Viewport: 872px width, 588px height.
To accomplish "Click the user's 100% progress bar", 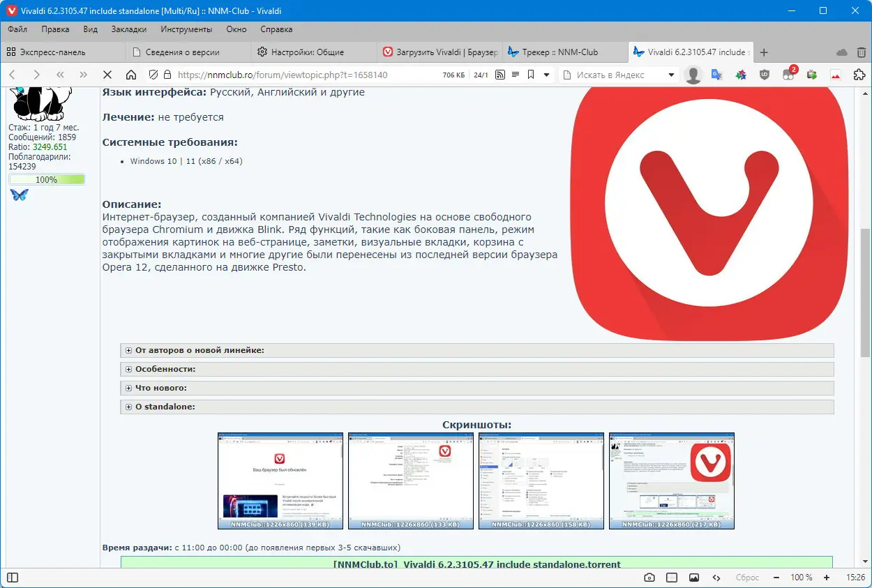I will pos(47,179).
